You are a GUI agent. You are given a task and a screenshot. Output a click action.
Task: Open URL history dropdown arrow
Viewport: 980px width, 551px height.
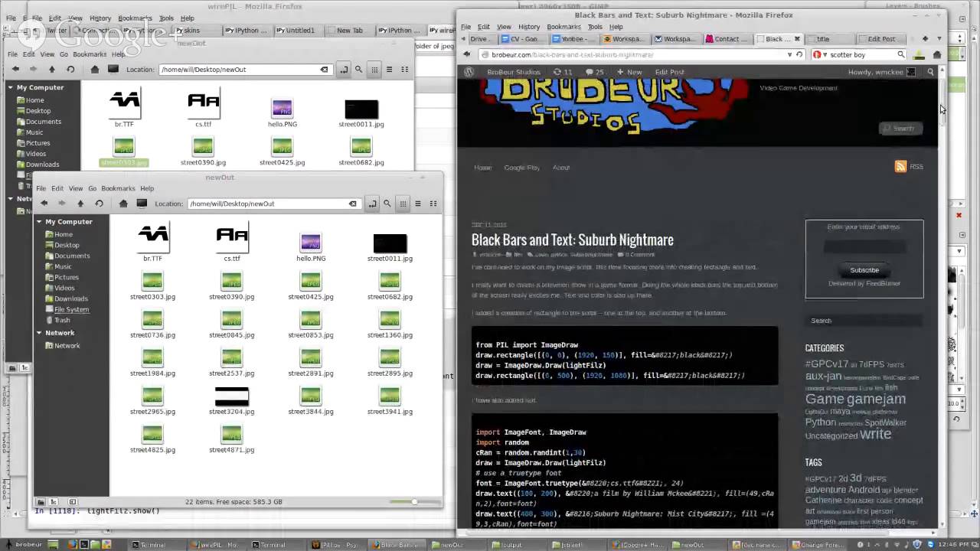(x=789, y=54)
